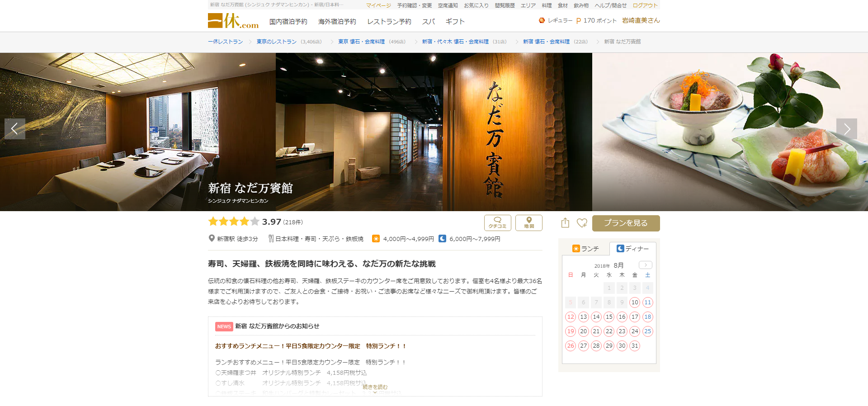Show next photo in image carousel
This screenshot has height=406, width=868.
pos(847,129)
